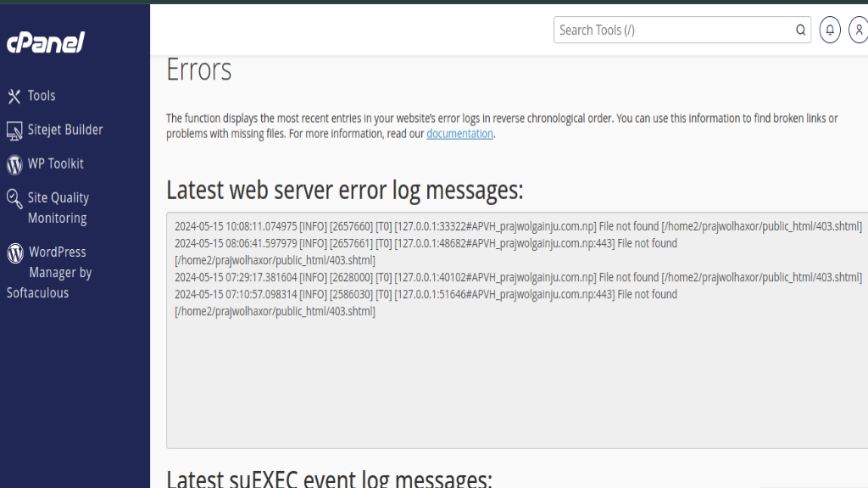
Task: Select the first 403.shtml error log entry
Action: click(517, 226)
